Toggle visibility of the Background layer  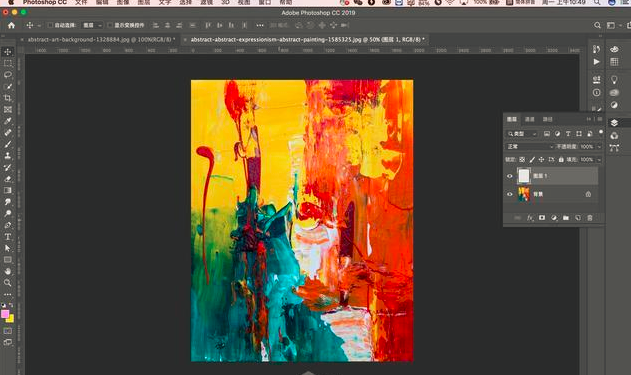click(509, 194)
